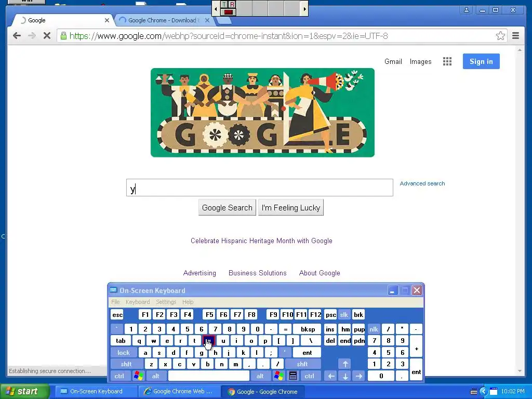Open the Windows start menu
The image size is (532, 399).
(25, 391)
